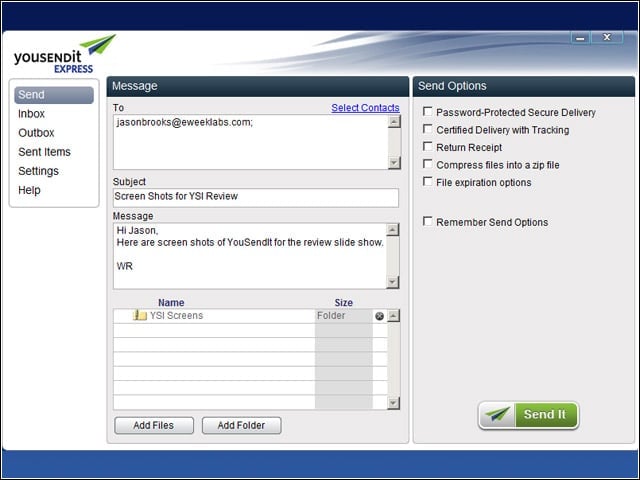Click the To field scroll down arrow
Viewport: 640px width, 480px height.
(x=394, y=163)
